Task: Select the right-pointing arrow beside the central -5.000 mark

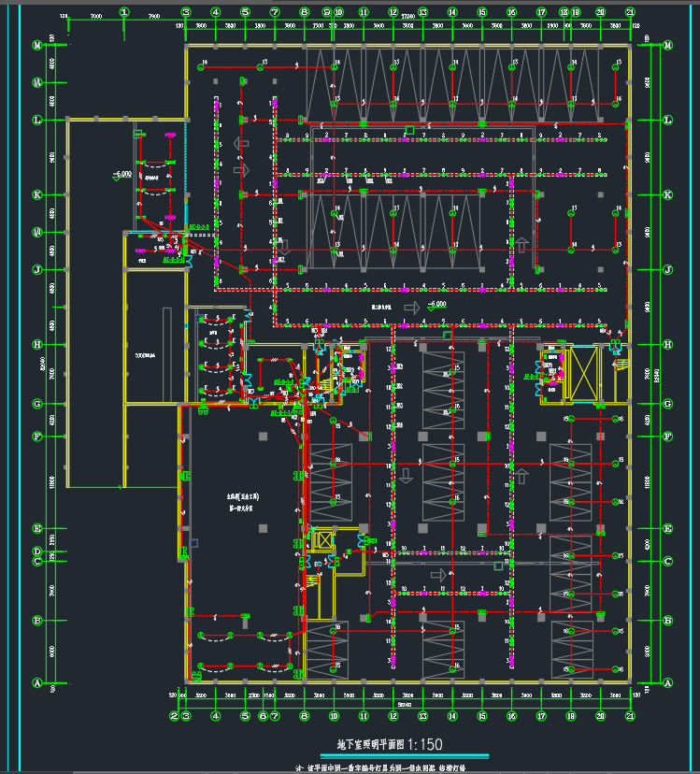Action: [411, 307]
